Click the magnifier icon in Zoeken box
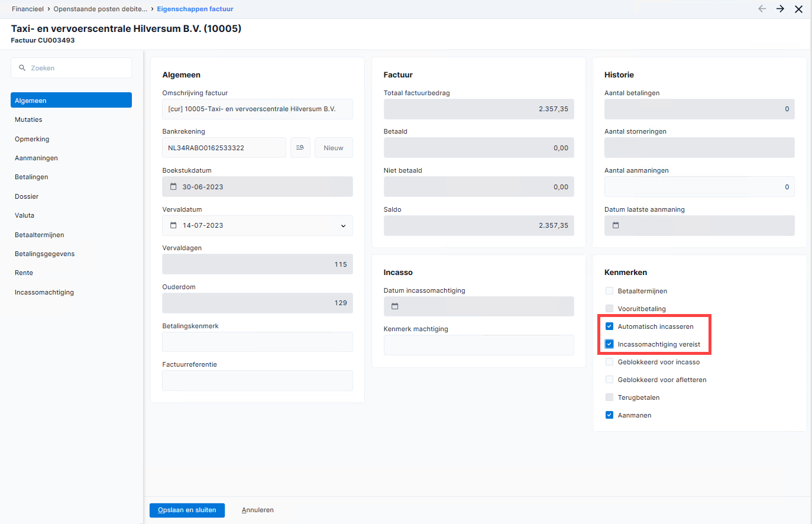 tap(22, 68)
